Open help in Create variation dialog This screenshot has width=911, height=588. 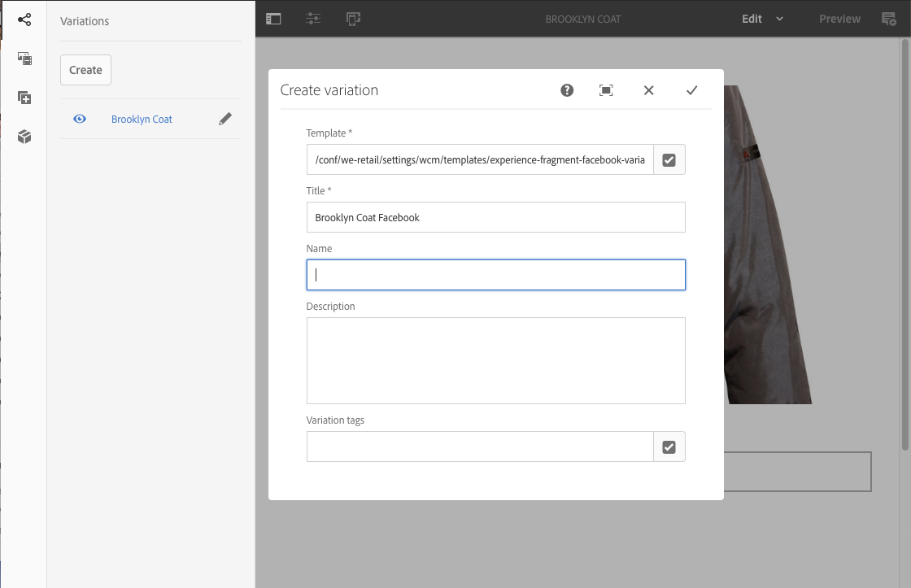click(x=567, y=90)
